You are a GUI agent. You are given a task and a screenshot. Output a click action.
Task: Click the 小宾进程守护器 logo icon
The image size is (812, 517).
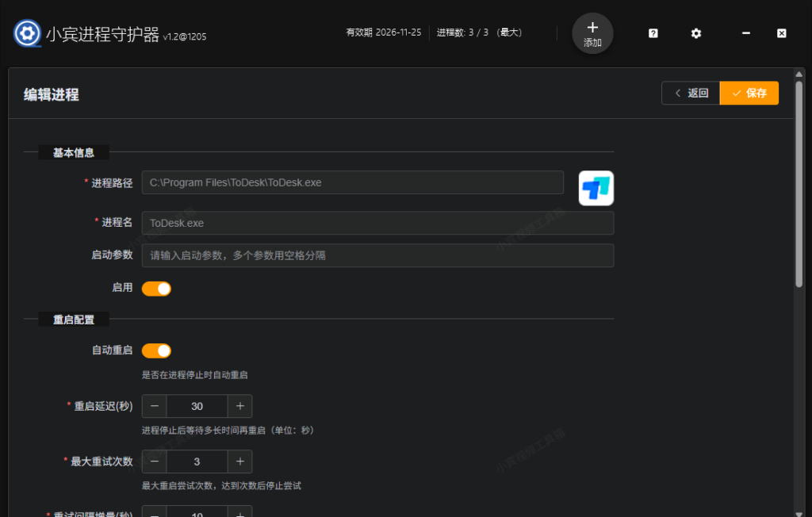27,33
